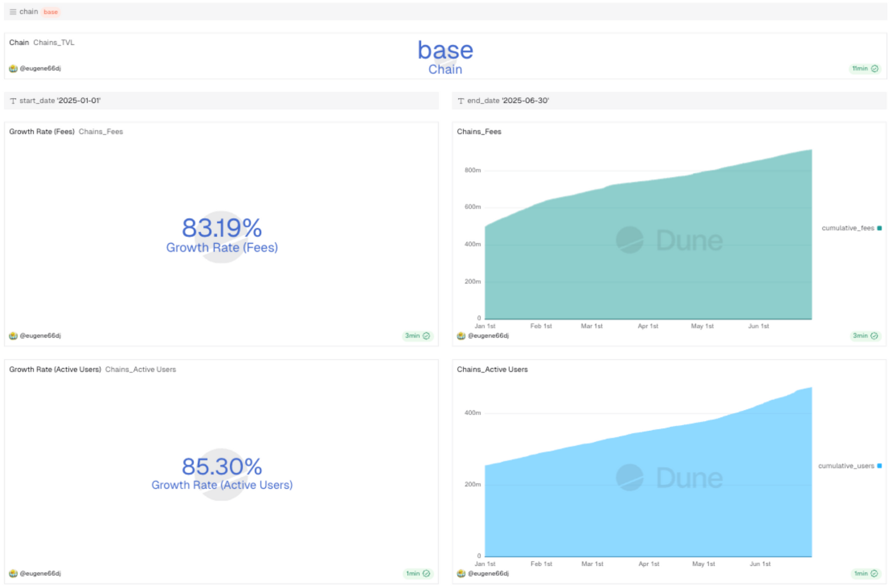Image resolution: width=889 pixels, height=588 pixels.
Task: Open Chains_TVL query link
Action: tap(54, 43)
